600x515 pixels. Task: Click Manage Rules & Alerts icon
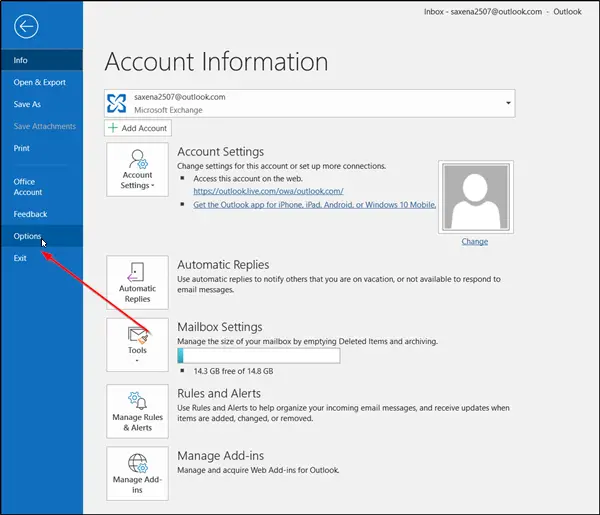click(x=137, y=409)
